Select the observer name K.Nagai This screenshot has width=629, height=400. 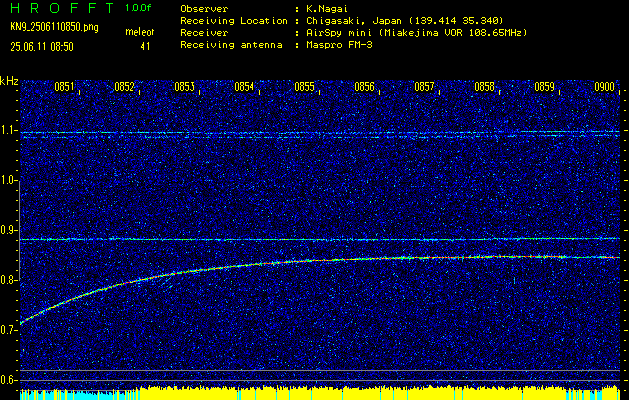[x=327, y=8]
